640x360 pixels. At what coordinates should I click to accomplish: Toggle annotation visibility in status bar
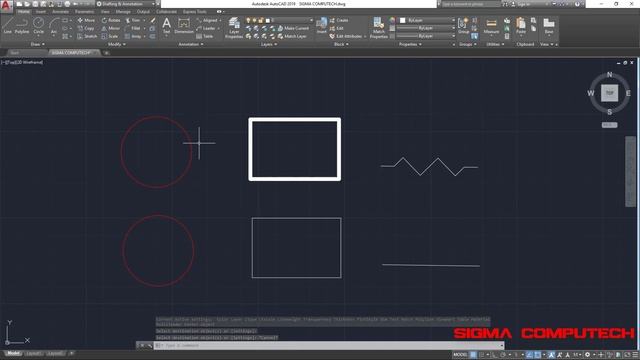551,355
